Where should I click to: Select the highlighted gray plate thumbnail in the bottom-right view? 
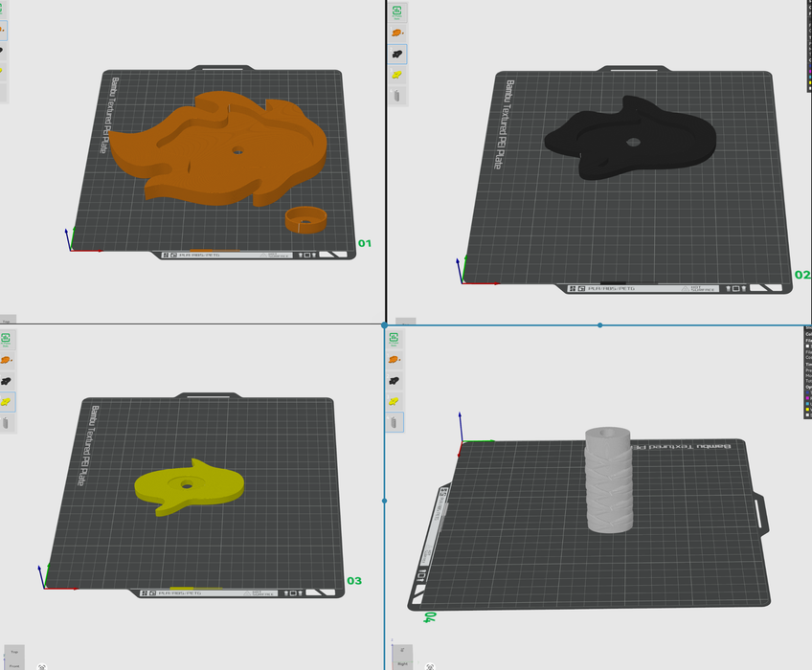pyautogui.click(x=396, y=421)
